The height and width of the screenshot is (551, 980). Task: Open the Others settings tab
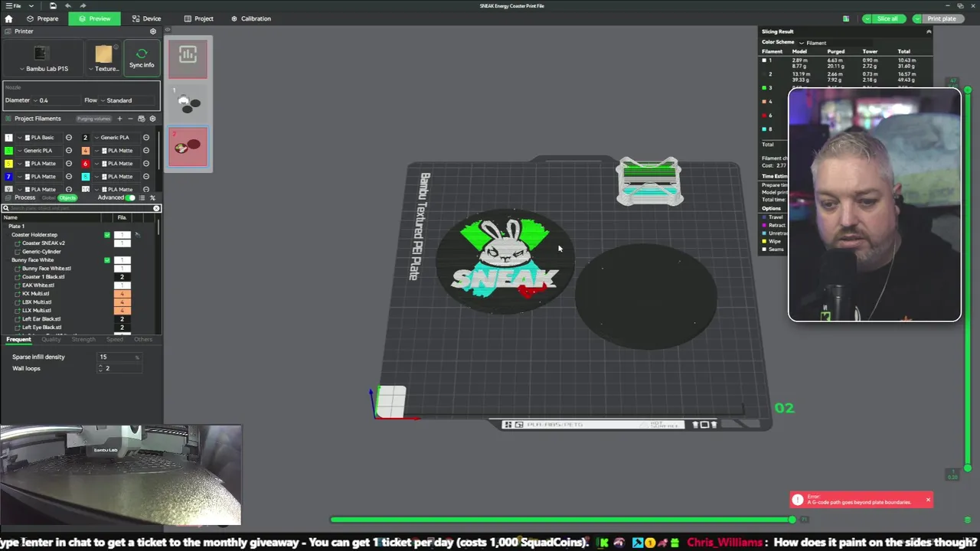point(143,339)
